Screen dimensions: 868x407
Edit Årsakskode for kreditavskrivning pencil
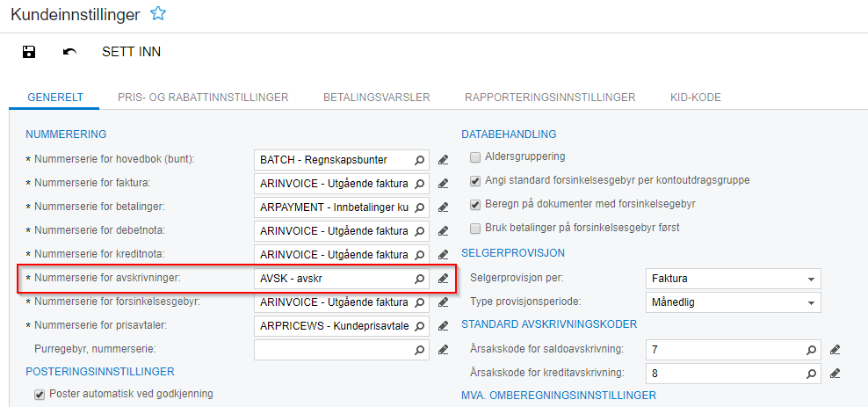pos(835,374)
